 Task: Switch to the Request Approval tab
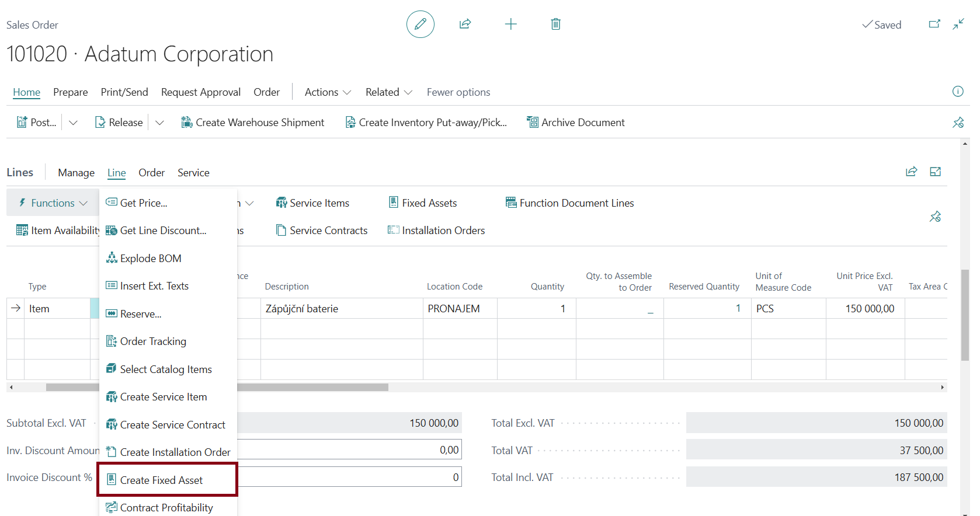coord(201,92)
